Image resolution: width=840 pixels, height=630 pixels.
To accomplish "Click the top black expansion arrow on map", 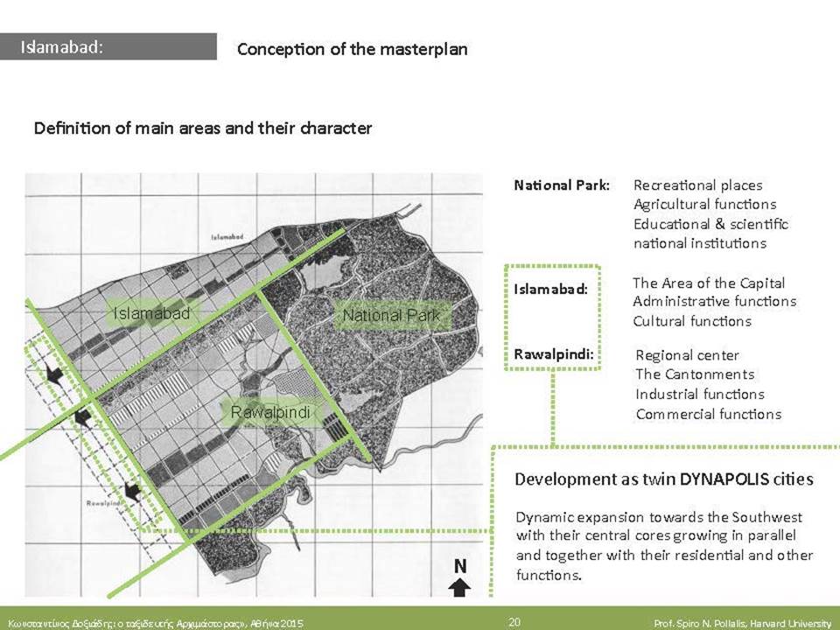I will point(54,374).
